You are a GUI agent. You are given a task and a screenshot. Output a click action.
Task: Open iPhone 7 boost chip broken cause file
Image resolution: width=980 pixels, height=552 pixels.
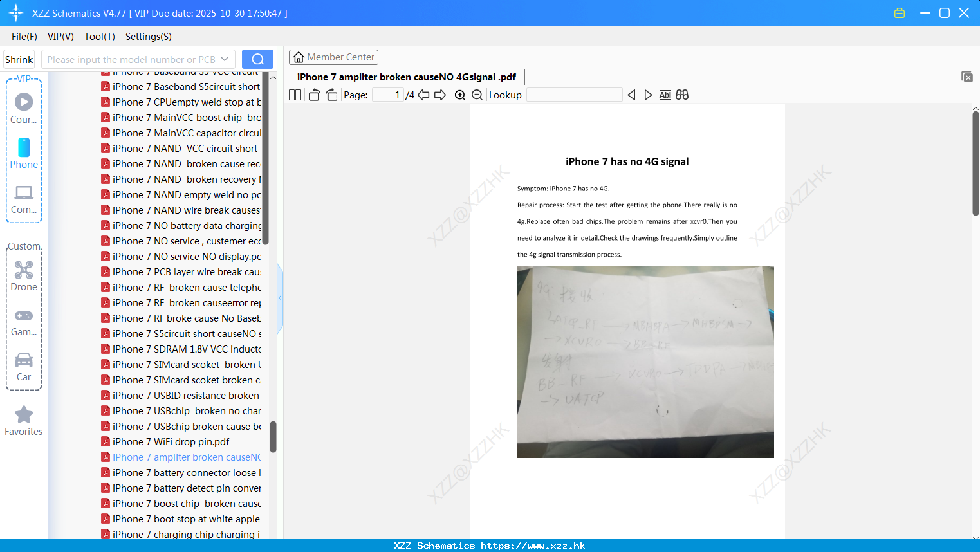click(181, 504)
